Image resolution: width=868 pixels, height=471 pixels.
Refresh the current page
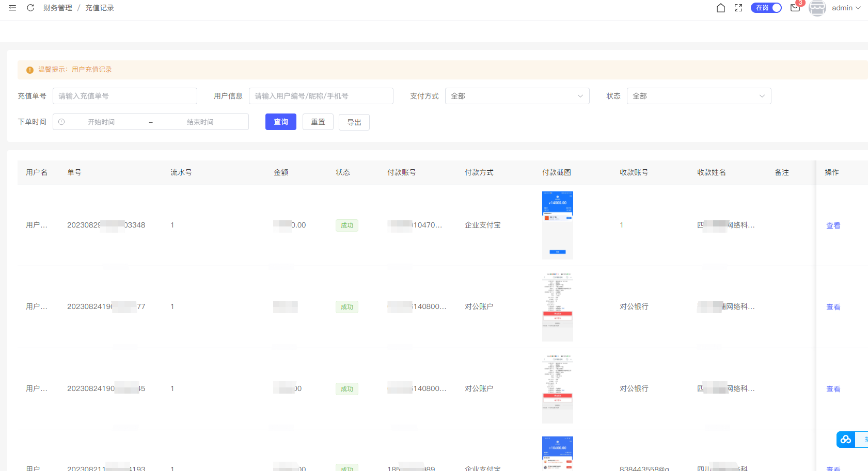[x=30, y=8]
